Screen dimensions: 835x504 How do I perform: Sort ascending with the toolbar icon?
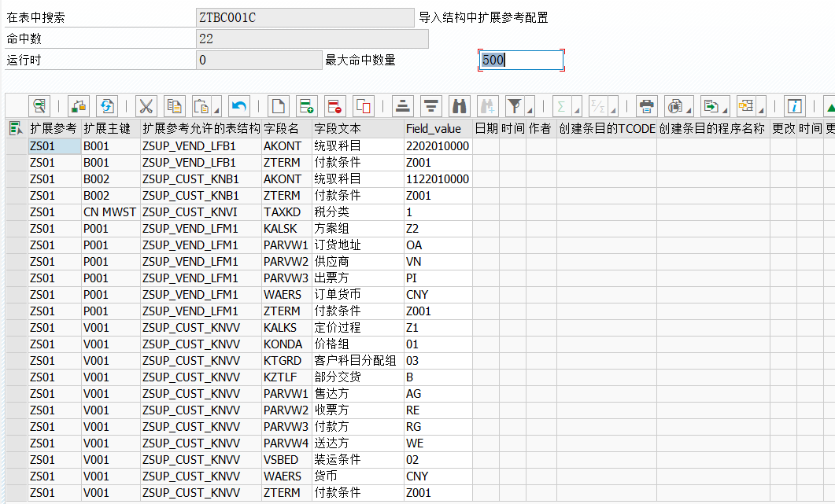403,106
